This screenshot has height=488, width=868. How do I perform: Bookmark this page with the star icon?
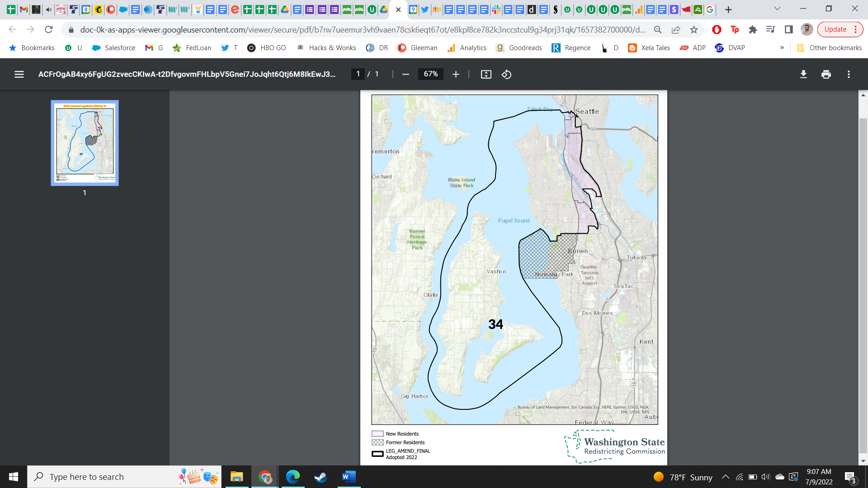[x=694, y=30]
